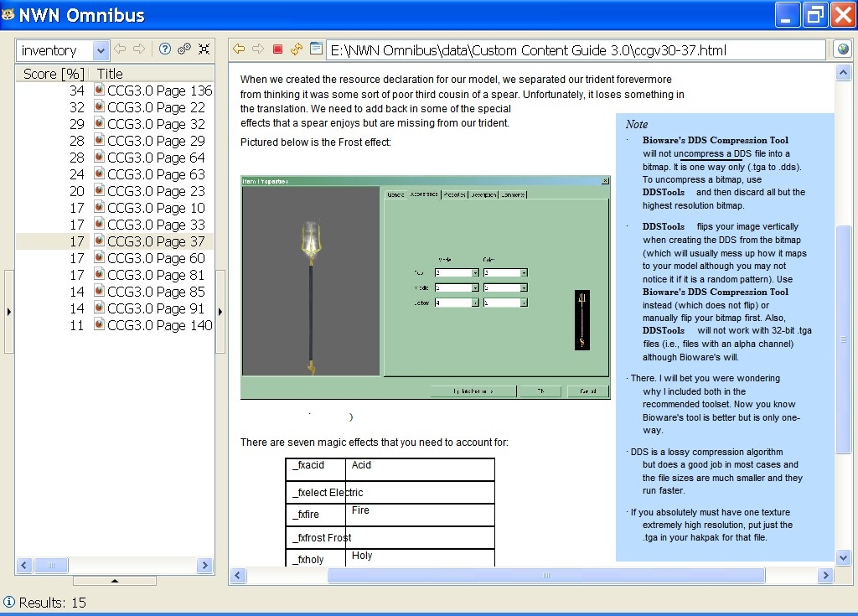Click the expand-arrows icon in search toolbar
This screenshot has height=616, width=858.
point(204,49)
